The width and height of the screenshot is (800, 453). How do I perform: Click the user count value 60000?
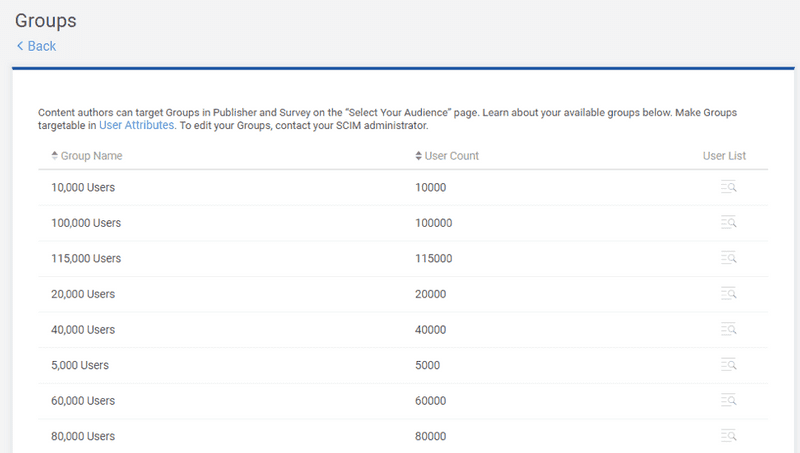click(x=431, y=400)
